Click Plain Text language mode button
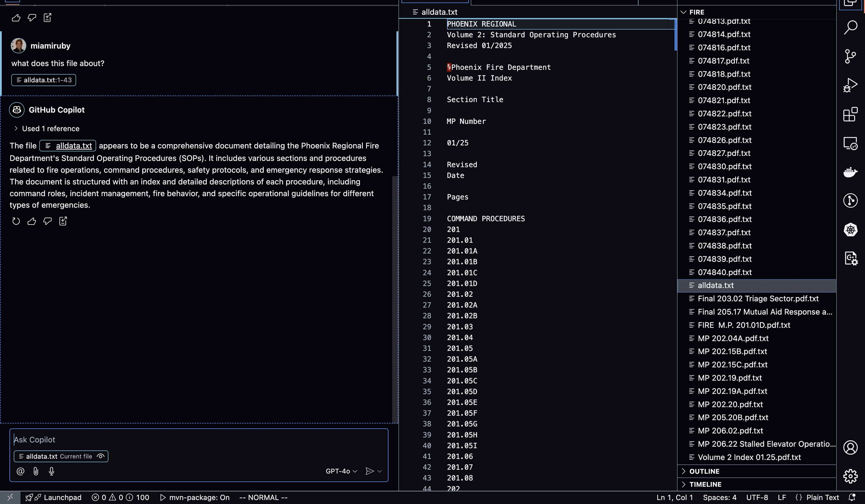Image resolution: width=865 pixels, height=504 pixels. point(822,497)
